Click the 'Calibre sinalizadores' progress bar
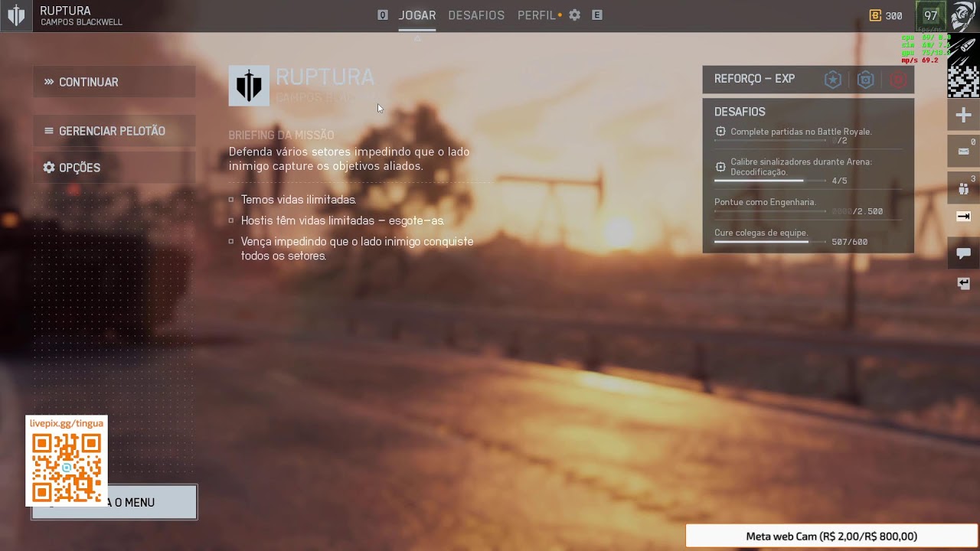Screen dimensions: 980x551 [x=770, y=181]
